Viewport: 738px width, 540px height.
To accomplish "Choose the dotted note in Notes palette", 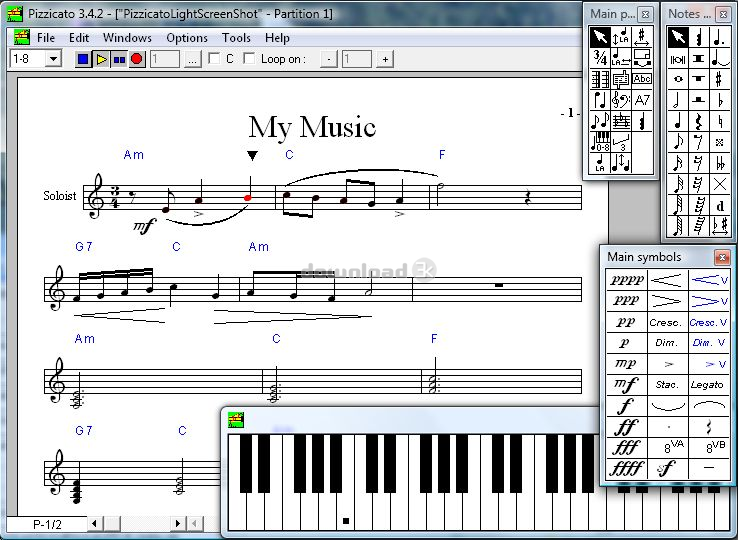I will click(x=719, y=37).
